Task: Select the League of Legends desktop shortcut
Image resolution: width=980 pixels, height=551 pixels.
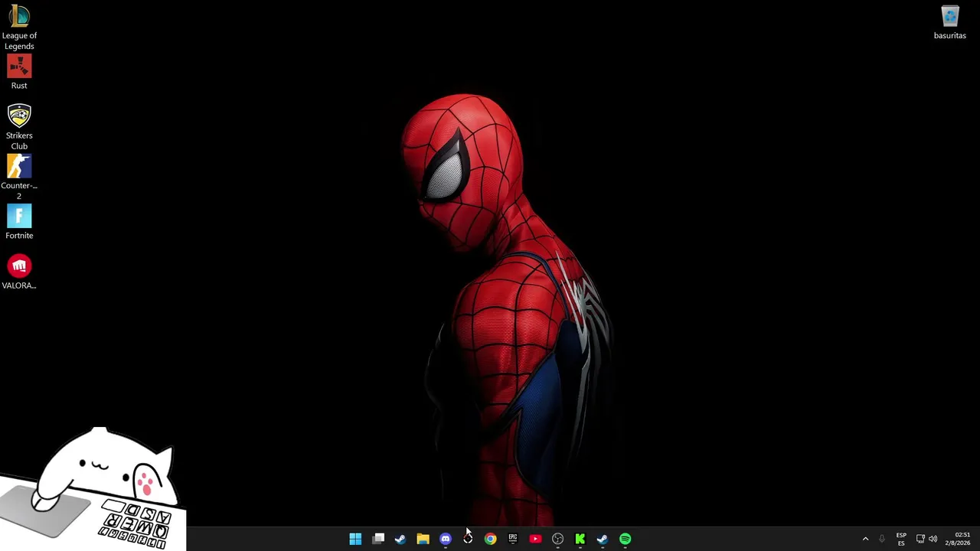Action: 19,28
